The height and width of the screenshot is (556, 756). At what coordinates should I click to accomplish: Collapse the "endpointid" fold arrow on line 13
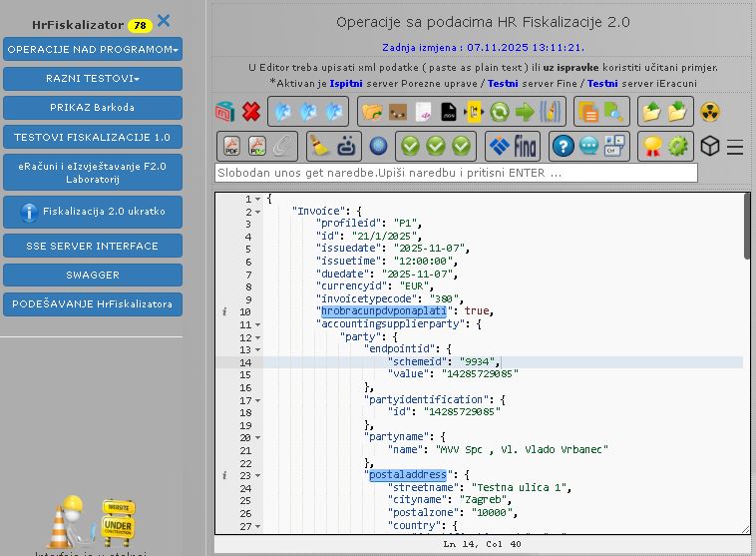coord(258,349)
